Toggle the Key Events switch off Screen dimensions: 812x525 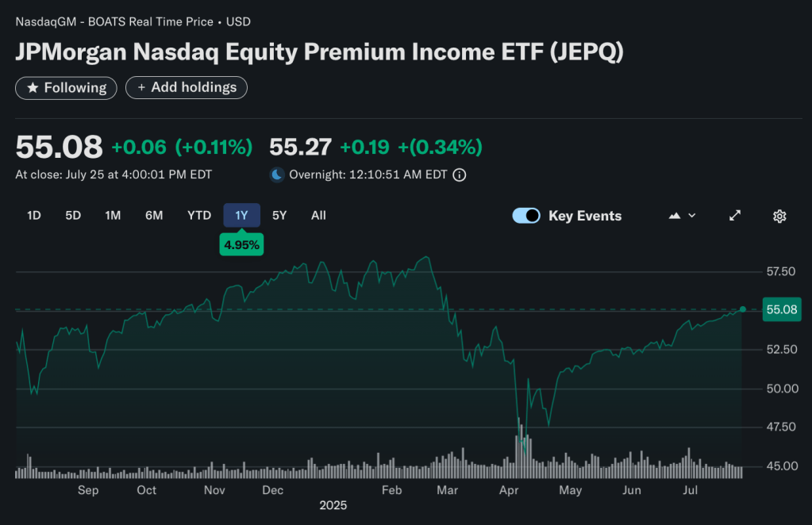525,215
